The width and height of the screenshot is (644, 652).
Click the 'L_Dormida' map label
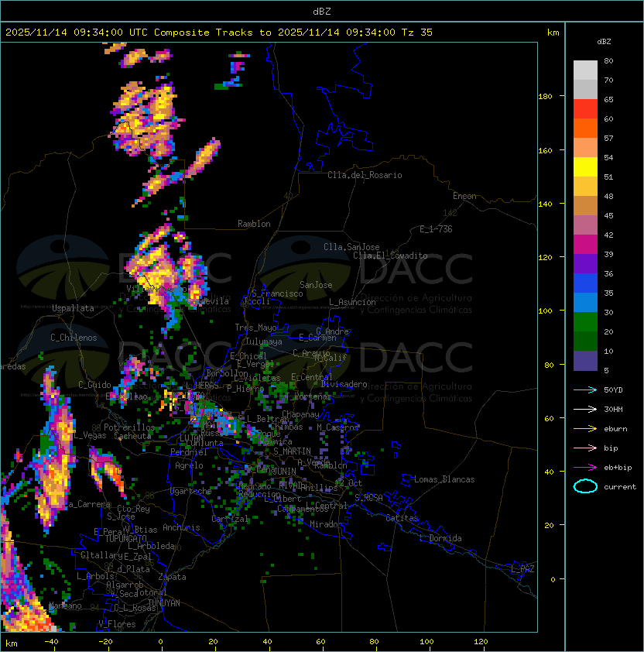[440, 538]
